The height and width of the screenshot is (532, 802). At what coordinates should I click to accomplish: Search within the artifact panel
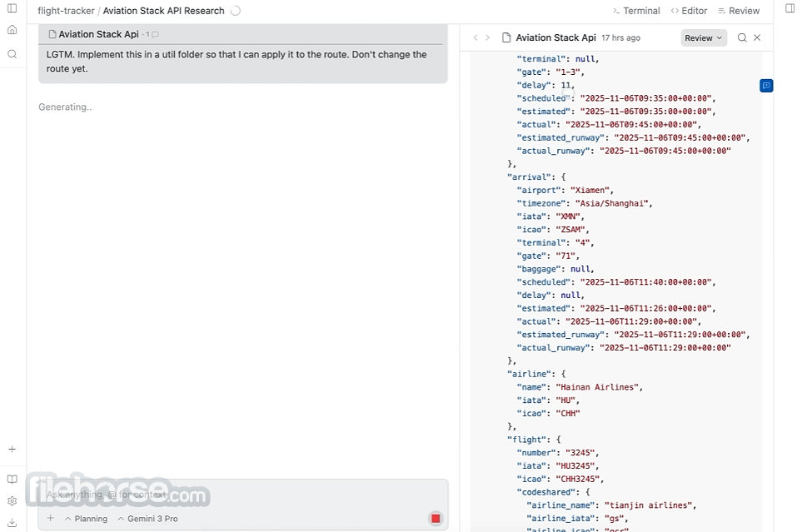point(742,37)
